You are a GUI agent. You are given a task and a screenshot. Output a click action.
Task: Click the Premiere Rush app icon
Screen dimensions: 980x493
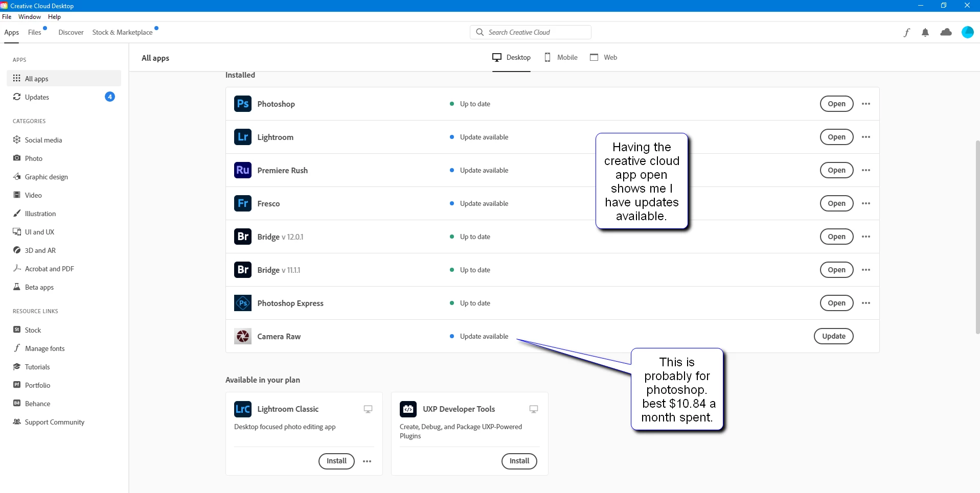click(x=243, y=170)
